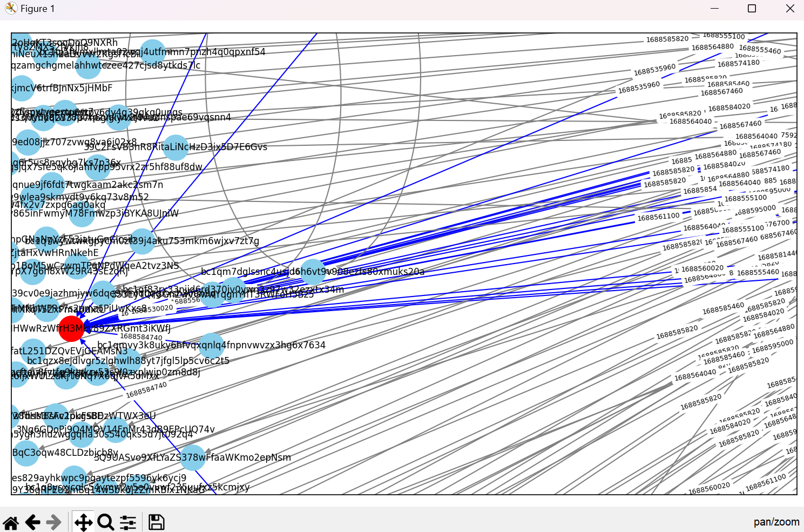Go forward to next view
The height and width of the screenshot is (532, 804).
click(54, 522)
